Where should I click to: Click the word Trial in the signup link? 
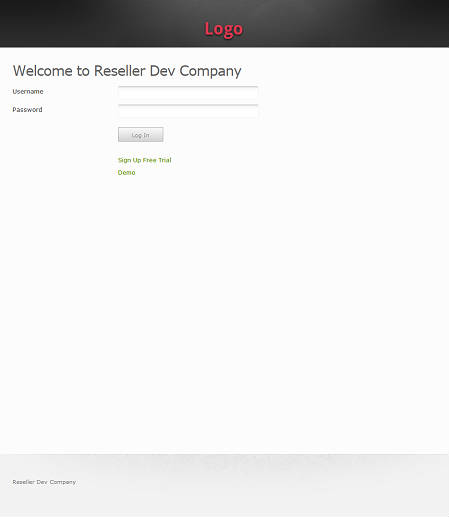[x=165, y=160]
